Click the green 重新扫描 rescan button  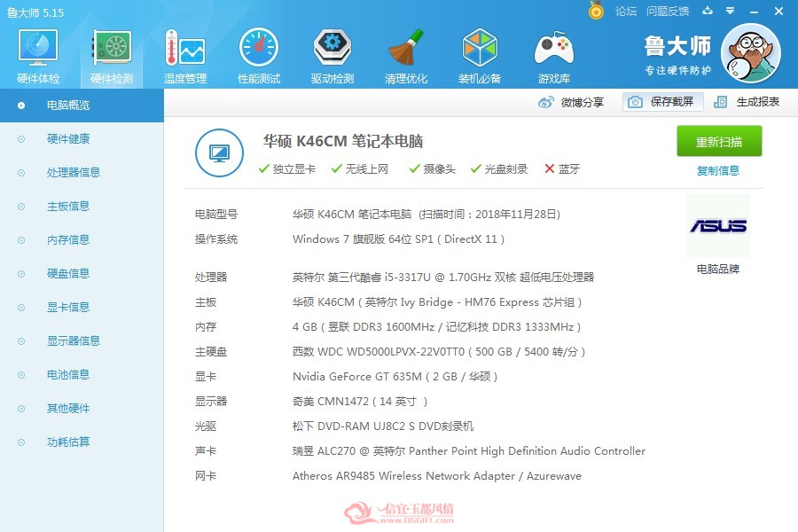(x=719, y=141)
